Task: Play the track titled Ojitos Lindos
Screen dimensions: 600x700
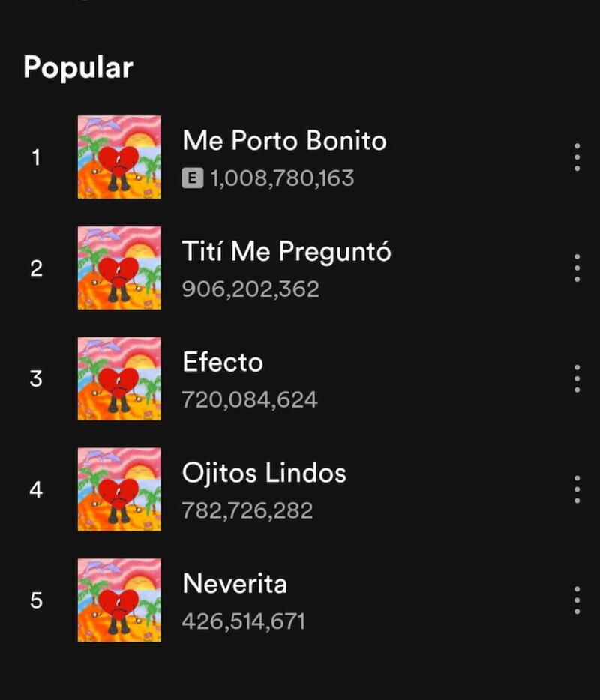Action: [x=264, y=473]
